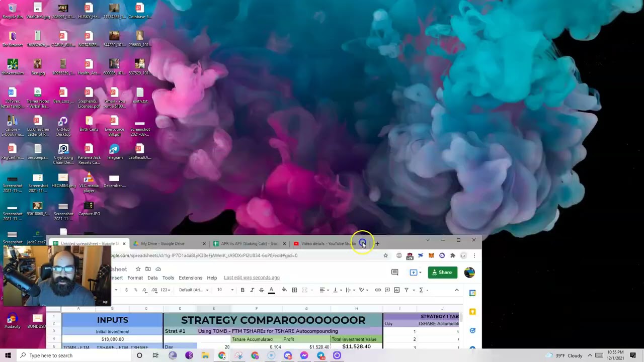Create a filter in Sheets toolbar

(x=407, y=290)
